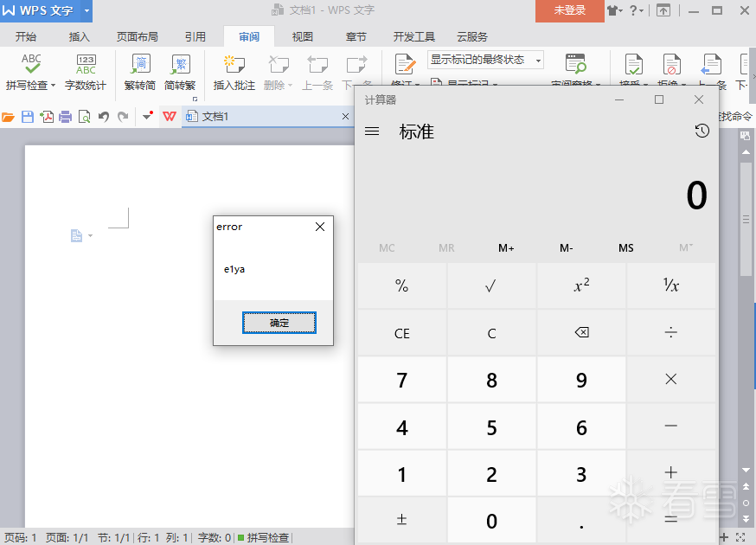The width and height of the screenshot is (756, 545).
Task: Click the calculator plus/minus sign key
Action: click(x=402, y=520)
